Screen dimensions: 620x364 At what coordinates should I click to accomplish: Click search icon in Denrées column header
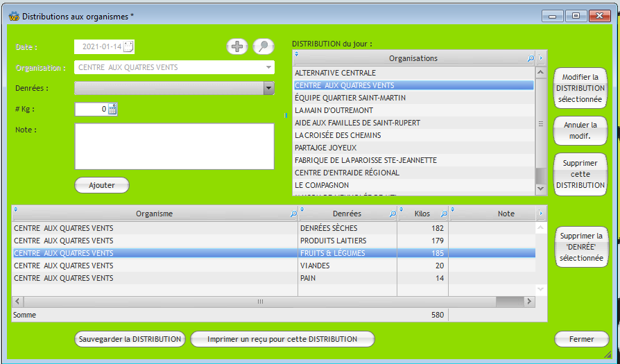[392, 214]
